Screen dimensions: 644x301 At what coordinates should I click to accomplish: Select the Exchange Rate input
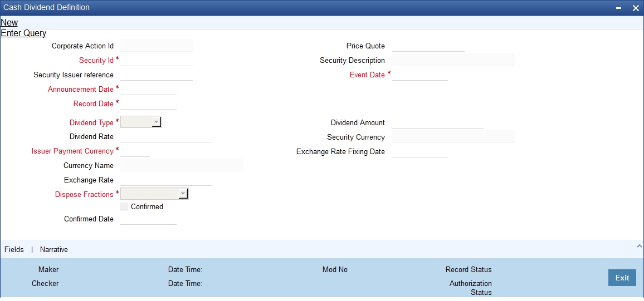click(x=166, y=180)
